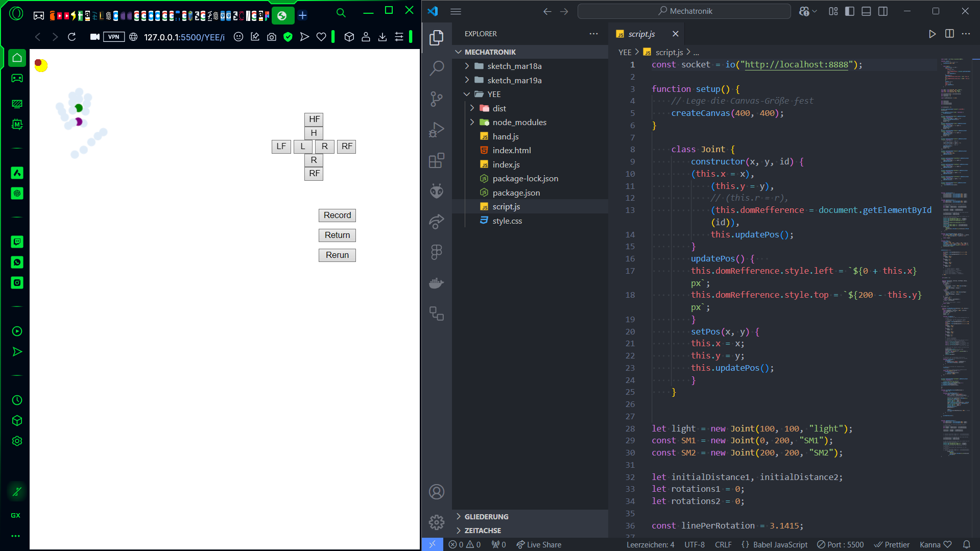
Task: Open the Live Share activity bar view
Action: (437, 222)
